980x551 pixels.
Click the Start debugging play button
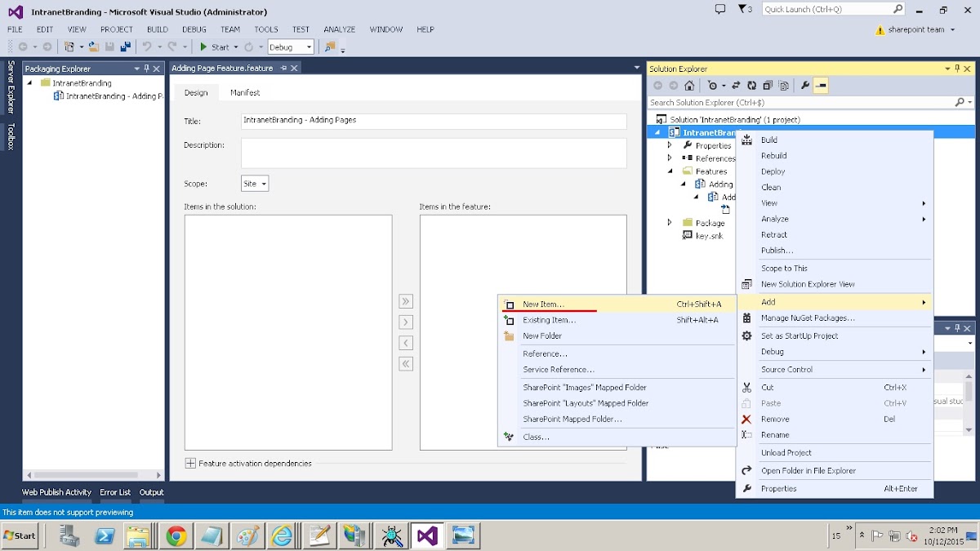pyautogui.click(x=205, y=47)
